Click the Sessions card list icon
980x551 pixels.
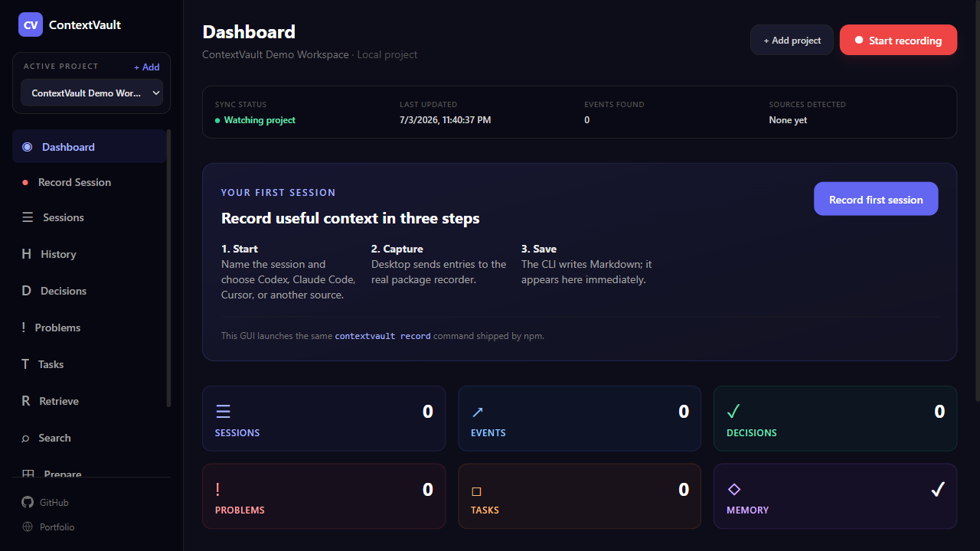pyautogui.click(x=223, y=412)
